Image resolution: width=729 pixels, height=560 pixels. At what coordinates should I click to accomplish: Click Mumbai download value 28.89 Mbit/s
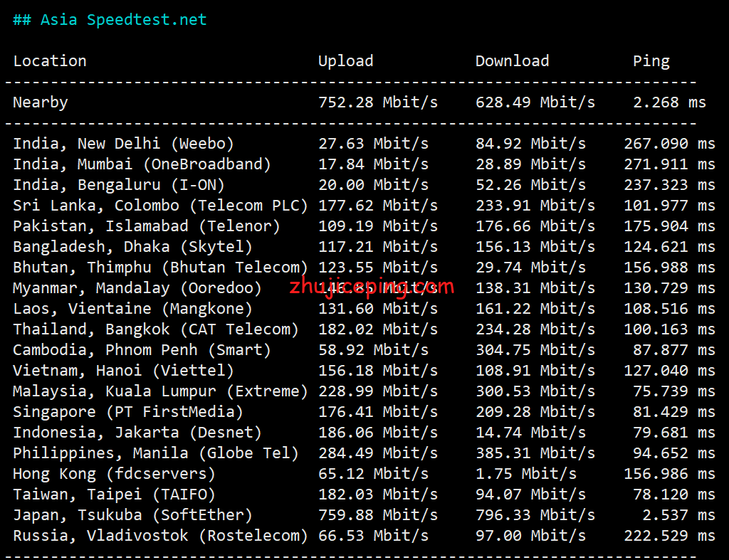pyautogui.click(x=530, y=164)
